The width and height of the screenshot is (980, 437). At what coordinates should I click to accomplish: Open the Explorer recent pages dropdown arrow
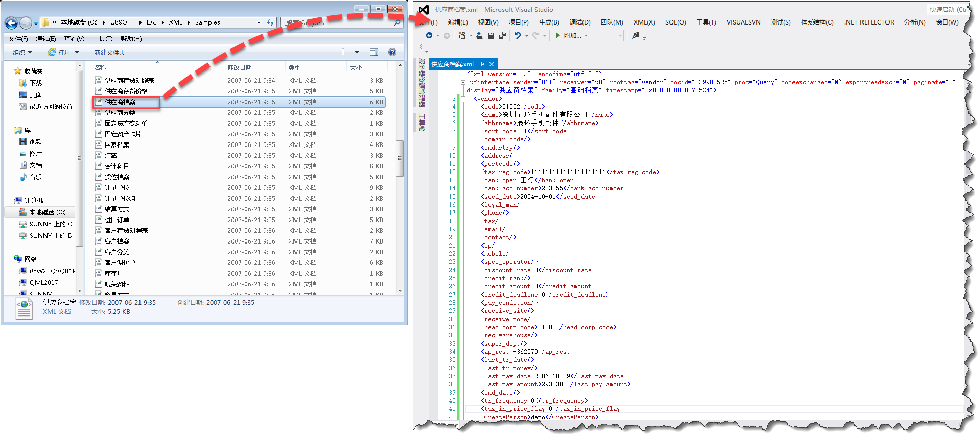(x=36, y=23)
